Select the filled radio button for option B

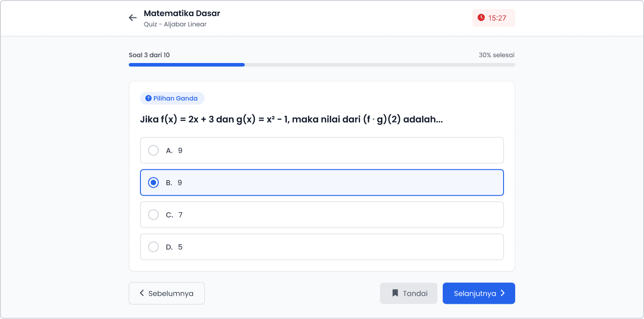153,182
